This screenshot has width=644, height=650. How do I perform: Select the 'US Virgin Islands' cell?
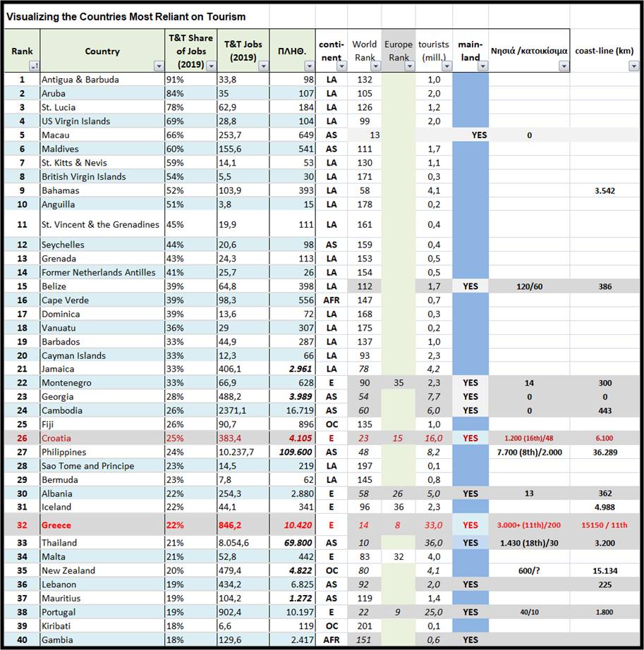(102, 121)
